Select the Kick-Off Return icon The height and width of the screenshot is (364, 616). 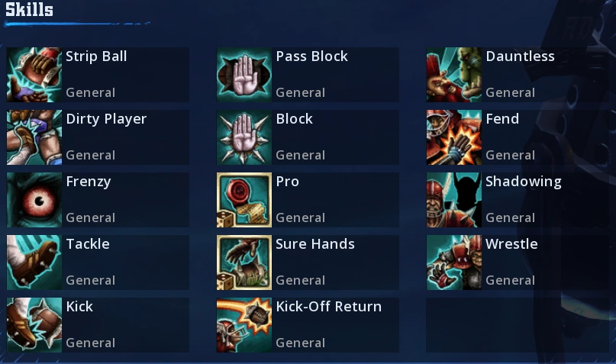[244, 325]
